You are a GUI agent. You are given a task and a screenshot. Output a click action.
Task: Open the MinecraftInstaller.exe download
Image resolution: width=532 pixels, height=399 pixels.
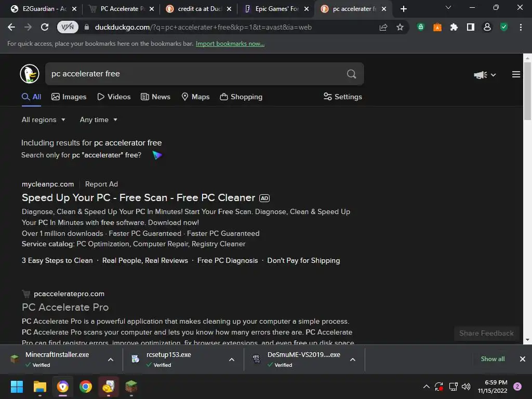57,359
